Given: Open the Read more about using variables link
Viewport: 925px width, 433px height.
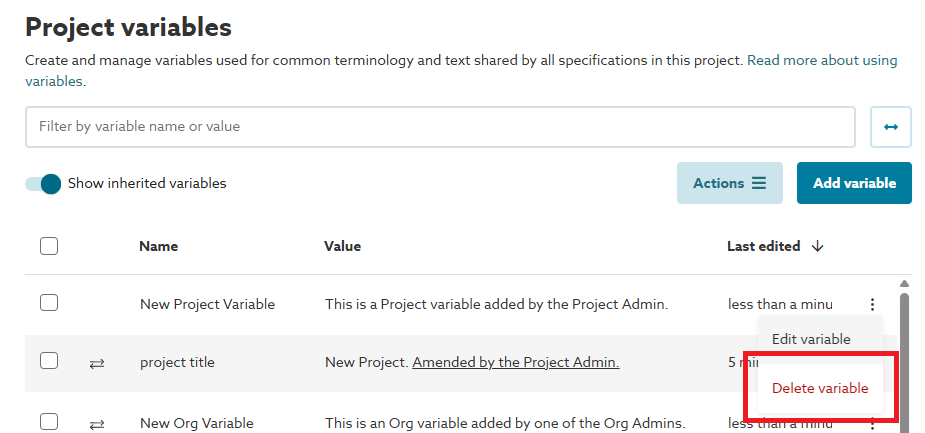Looking at the screenshot, I should [822, 60].
